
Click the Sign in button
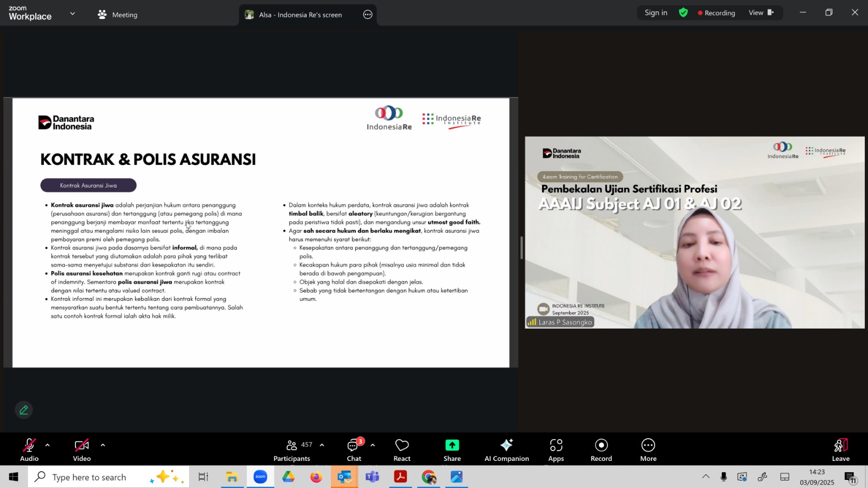click(656, 12)
